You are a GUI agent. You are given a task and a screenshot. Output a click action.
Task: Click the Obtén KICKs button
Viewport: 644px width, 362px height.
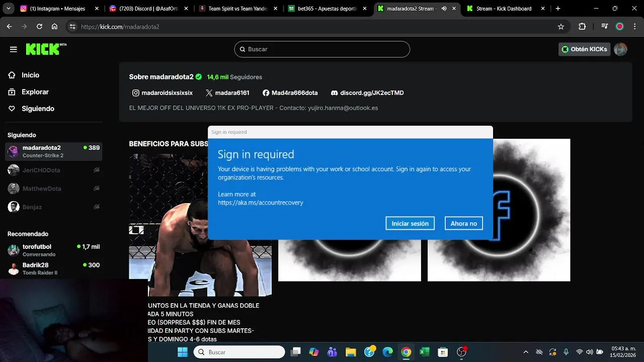(x=584, y=49)
